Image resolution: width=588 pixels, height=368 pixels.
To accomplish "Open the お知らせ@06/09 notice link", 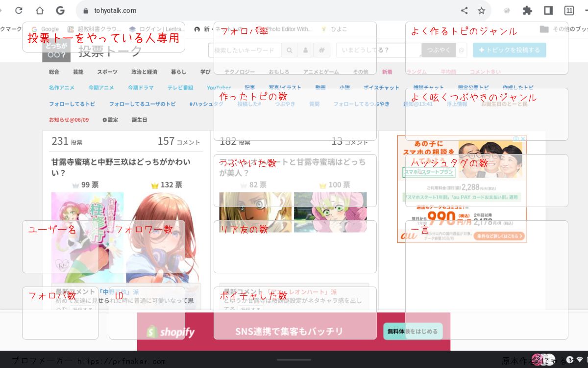I will (69, 120).
